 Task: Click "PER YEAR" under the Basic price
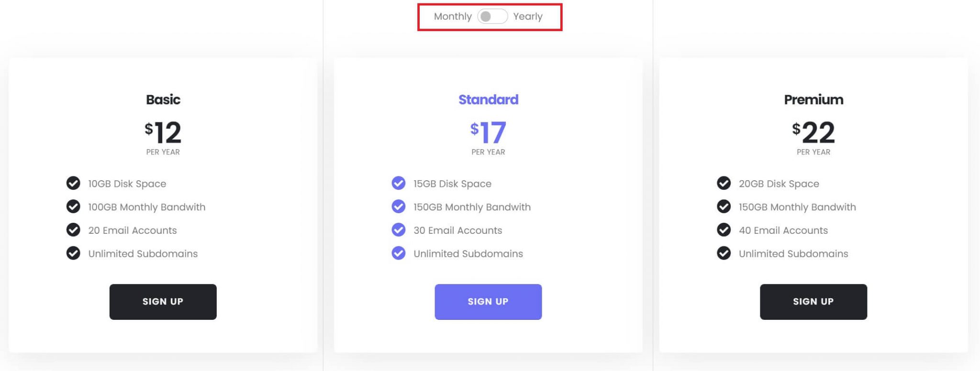click(x=163, y=152)
